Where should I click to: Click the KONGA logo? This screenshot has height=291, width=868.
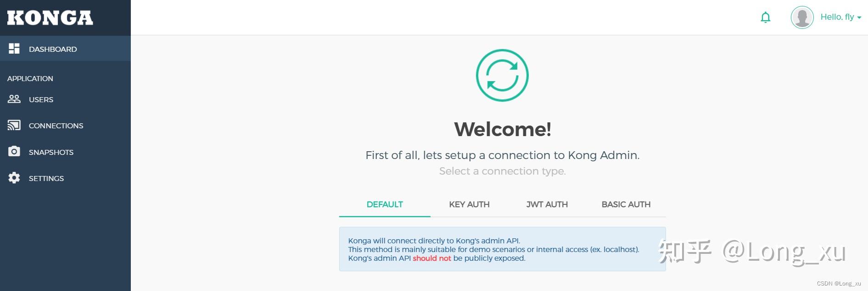tap(50, 18)
